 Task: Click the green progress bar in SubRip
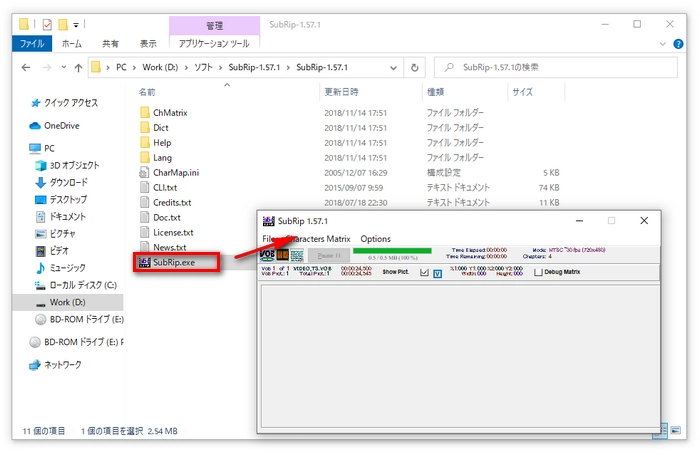click(x=392, y=251)
